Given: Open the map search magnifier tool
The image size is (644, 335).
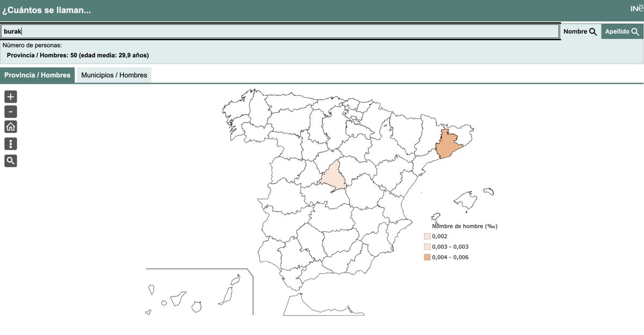Looking at the screenshot, I should [11, 160].
